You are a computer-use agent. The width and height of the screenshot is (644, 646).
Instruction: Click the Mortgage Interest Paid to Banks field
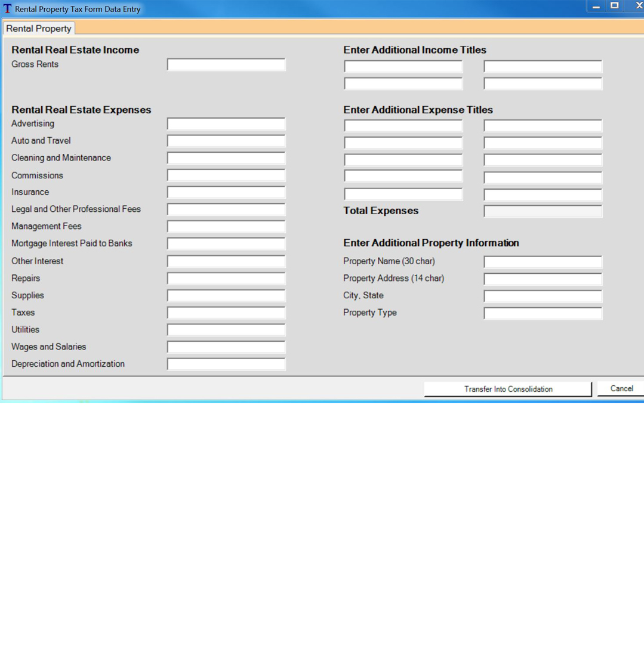point(226,244)
